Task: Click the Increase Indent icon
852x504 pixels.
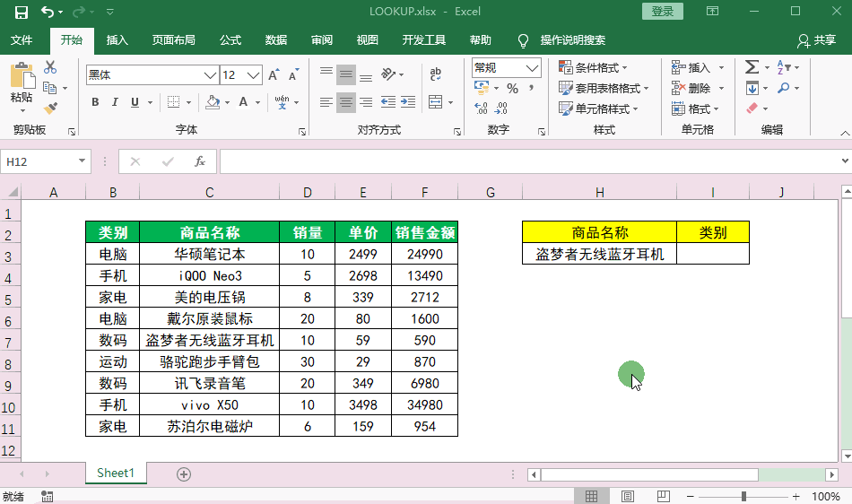Action: (408, 101)
